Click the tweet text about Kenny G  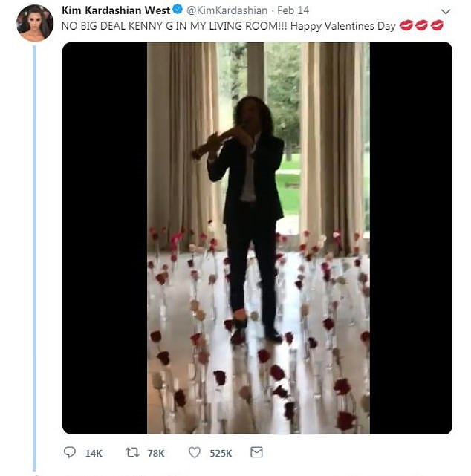tap(228, 26)
